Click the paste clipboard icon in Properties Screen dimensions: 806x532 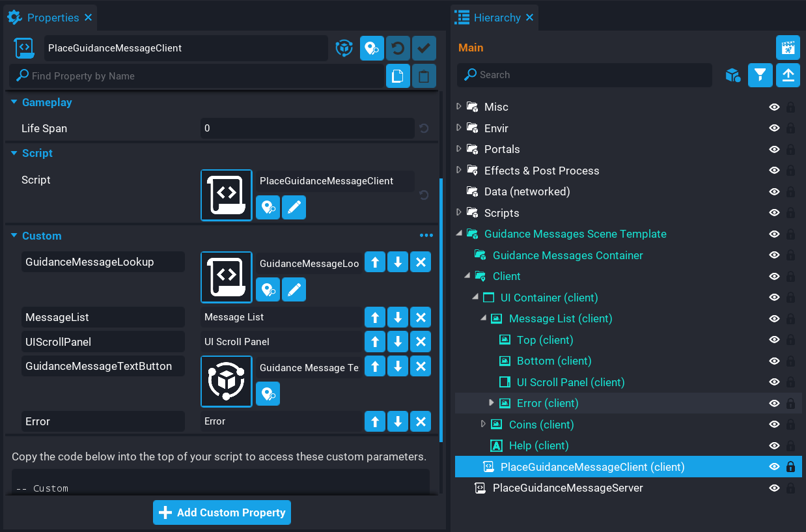(424, 76)
